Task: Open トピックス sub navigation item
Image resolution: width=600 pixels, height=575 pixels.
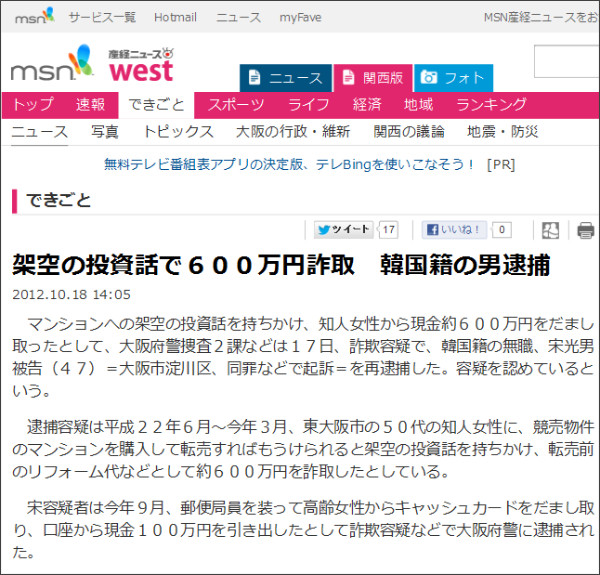Action: tap(178, 132)
